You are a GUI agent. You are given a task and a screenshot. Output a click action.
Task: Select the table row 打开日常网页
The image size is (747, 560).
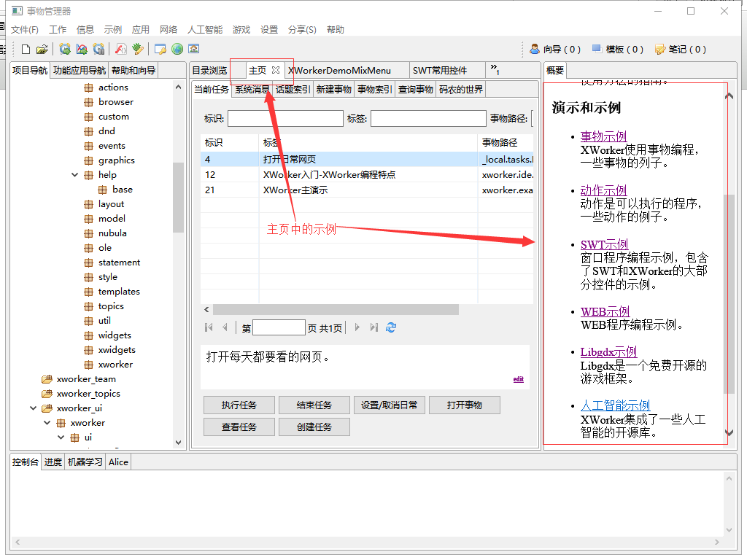click(367, 160)
